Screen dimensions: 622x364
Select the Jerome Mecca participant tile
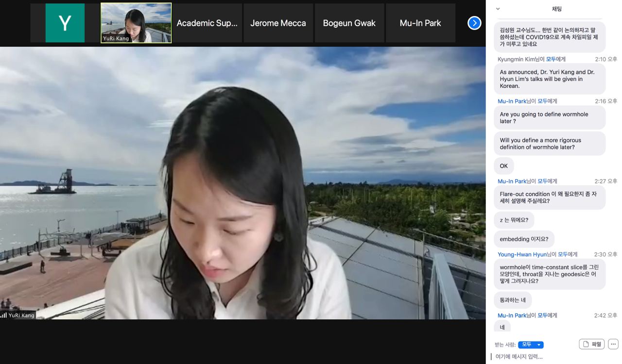coord(278,23)
